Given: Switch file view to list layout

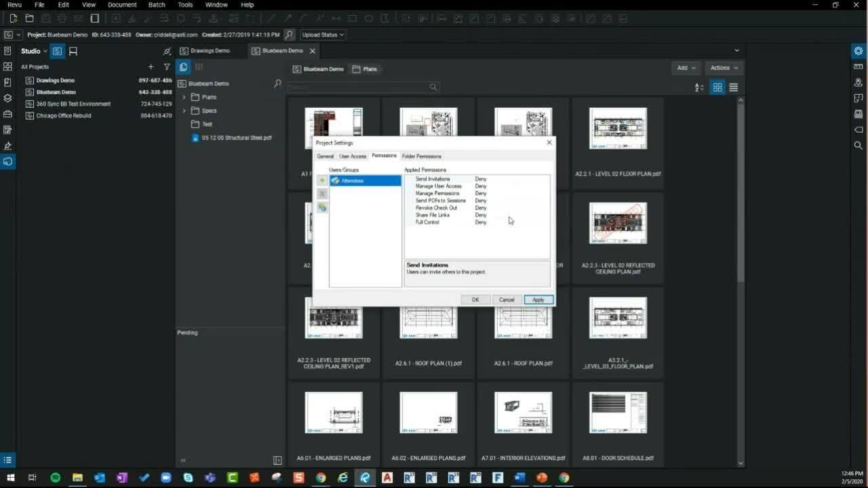Looking at the screenshot, I should click(x=733, y=87).
